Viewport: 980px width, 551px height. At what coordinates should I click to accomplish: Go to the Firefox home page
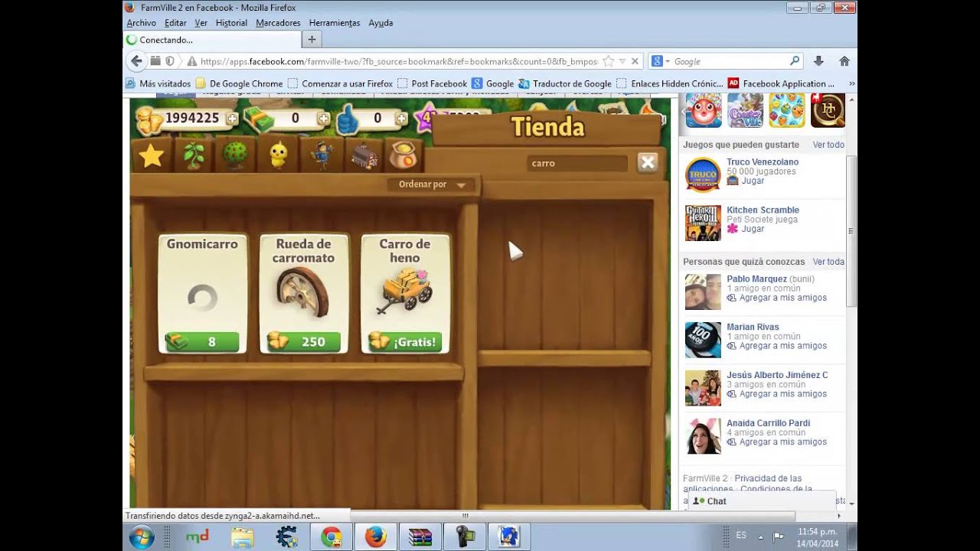pyautogui.click(x=844, y=61)
